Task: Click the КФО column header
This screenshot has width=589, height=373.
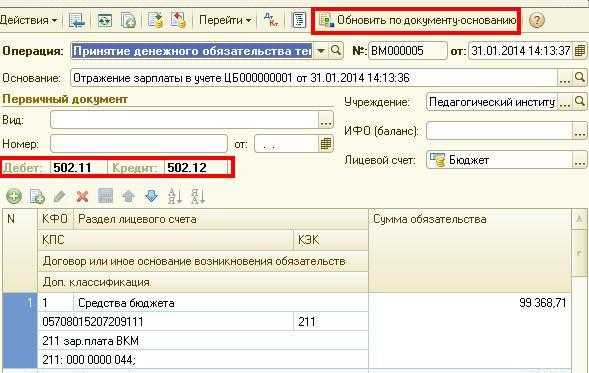Action: pos(55,219)
